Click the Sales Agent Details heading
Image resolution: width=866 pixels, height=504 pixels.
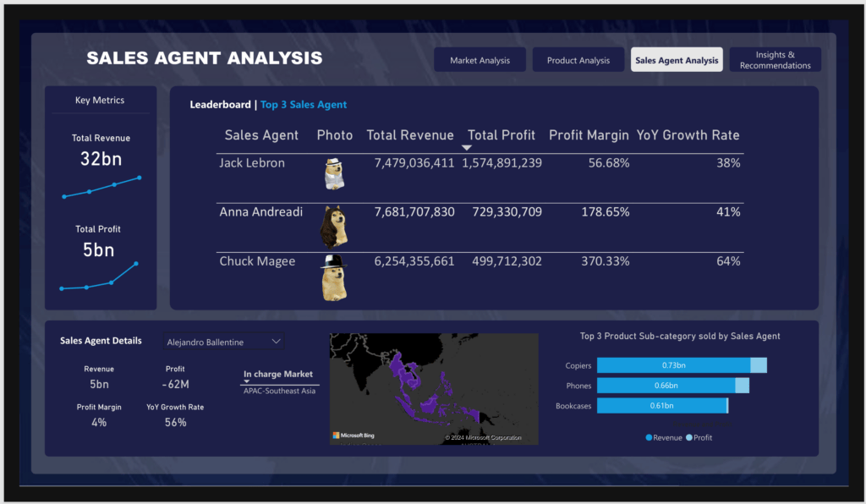(x=101, y=341)
